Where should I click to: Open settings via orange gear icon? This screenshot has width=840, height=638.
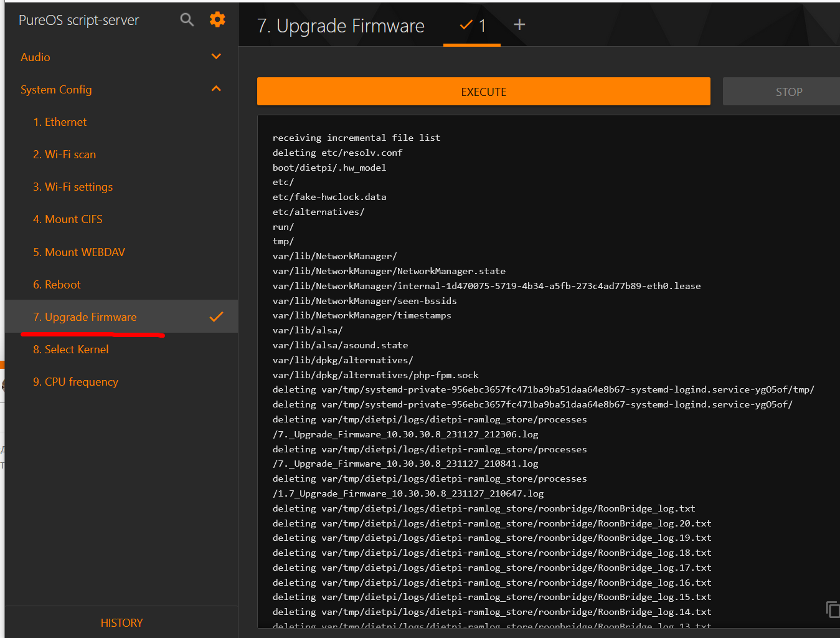pyautogui.click(x=217, y=20)
